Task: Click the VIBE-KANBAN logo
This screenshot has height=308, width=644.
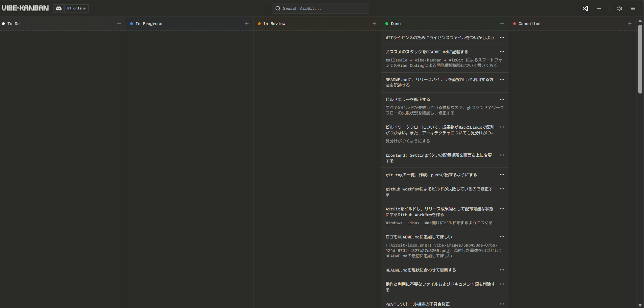Action: click(25, 8)
